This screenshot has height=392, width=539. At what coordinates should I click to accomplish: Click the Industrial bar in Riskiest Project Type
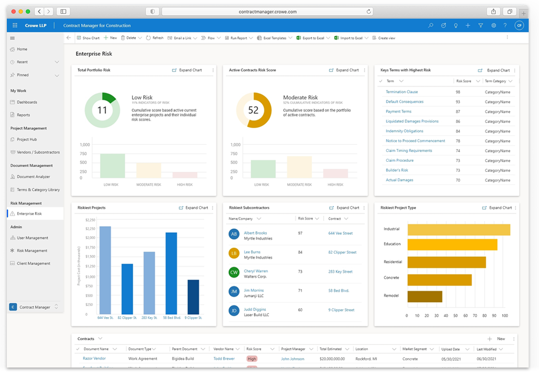[459, 230]
